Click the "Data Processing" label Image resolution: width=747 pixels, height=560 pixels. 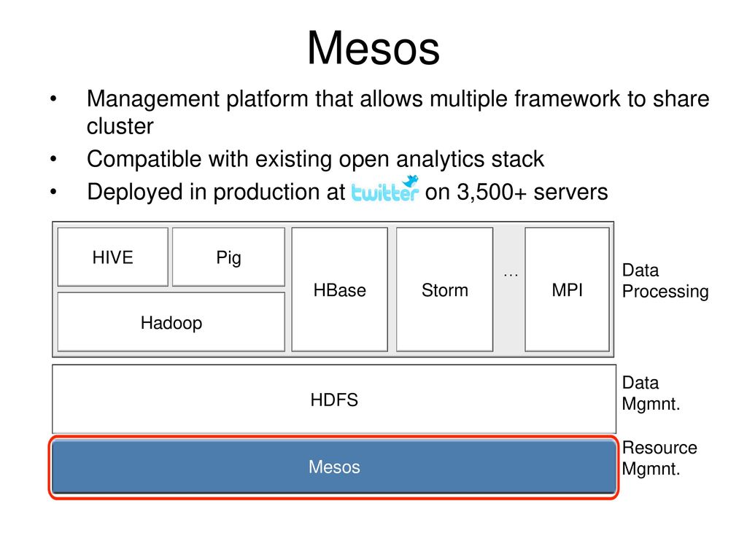[665, 281]
